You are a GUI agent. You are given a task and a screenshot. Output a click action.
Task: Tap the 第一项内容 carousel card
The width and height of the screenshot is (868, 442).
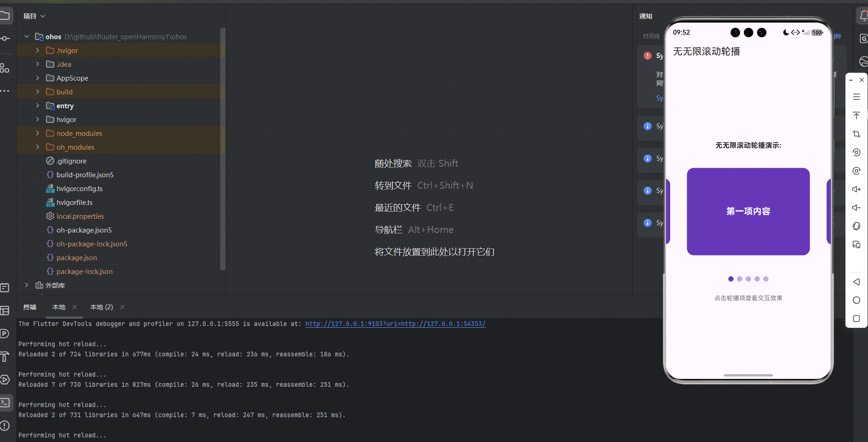tap(748, 211)
